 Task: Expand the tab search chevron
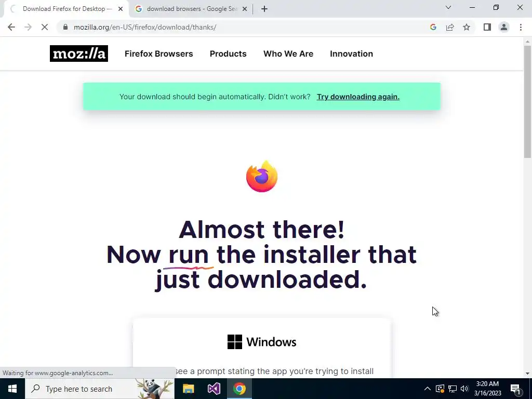[448, 7]
